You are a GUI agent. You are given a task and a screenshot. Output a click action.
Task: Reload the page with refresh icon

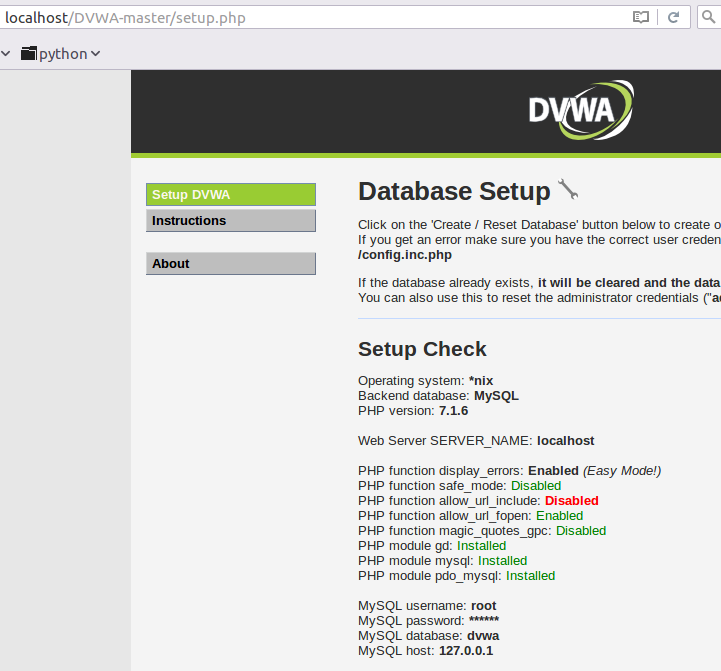[x=674, y=17]
